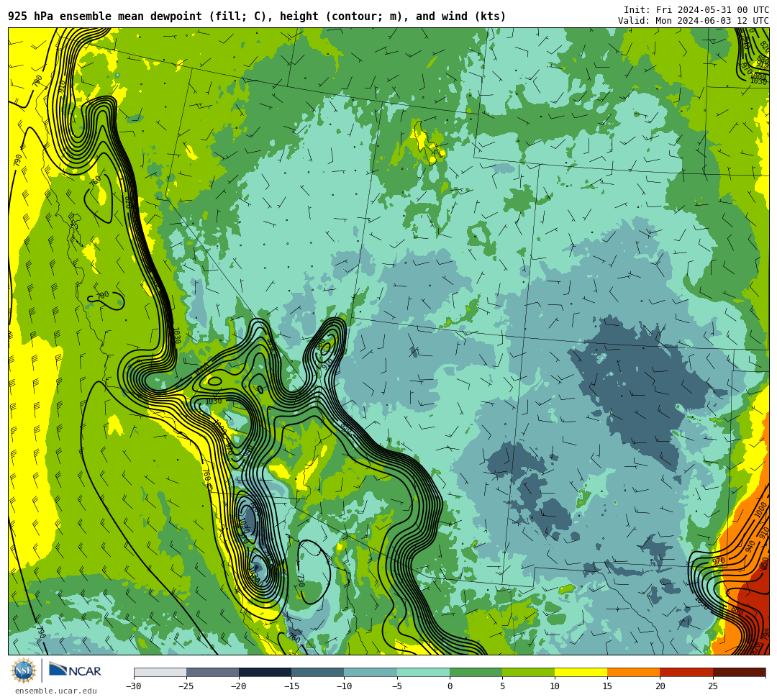Click the 5 to 10 colorbar segment
This screenshot has width=777, height=700.
528,672
